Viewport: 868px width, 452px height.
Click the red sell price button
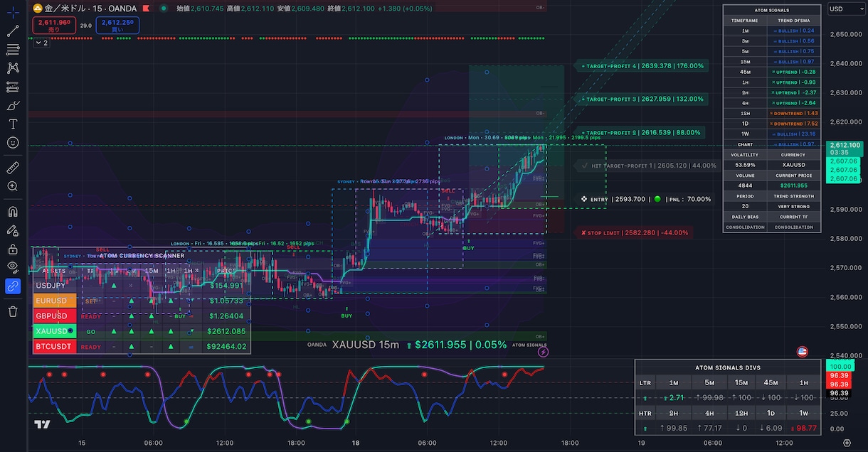point(54,26)
